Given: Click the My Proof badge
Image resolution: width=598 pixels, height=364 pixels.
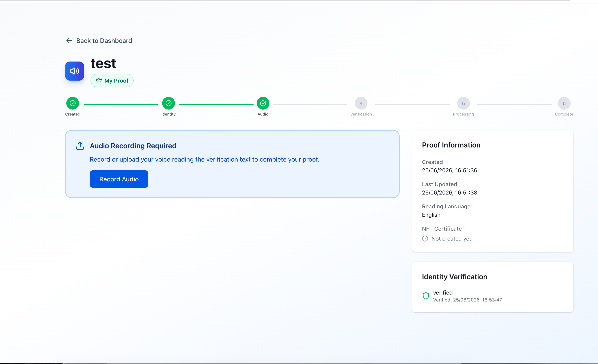Looking at the screenshot, I should pyautogui.click(x=112, y=81).
